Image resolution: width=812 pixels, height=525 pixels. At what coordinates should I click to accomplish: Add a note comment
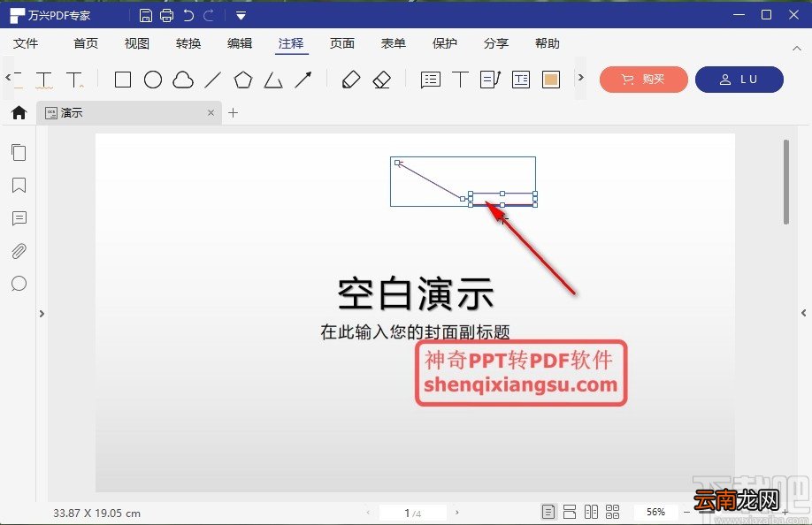coord(431,80)
